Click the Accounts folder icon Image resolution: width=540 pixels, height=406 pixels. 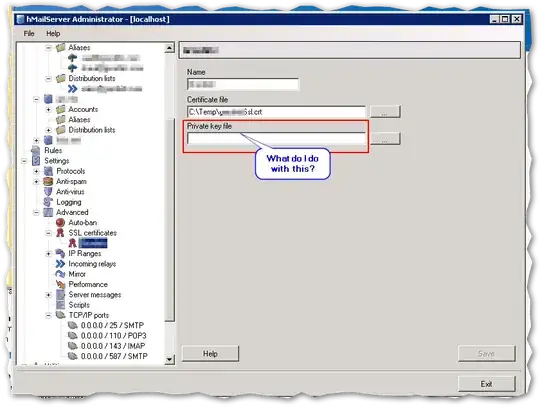coord(61,110)
